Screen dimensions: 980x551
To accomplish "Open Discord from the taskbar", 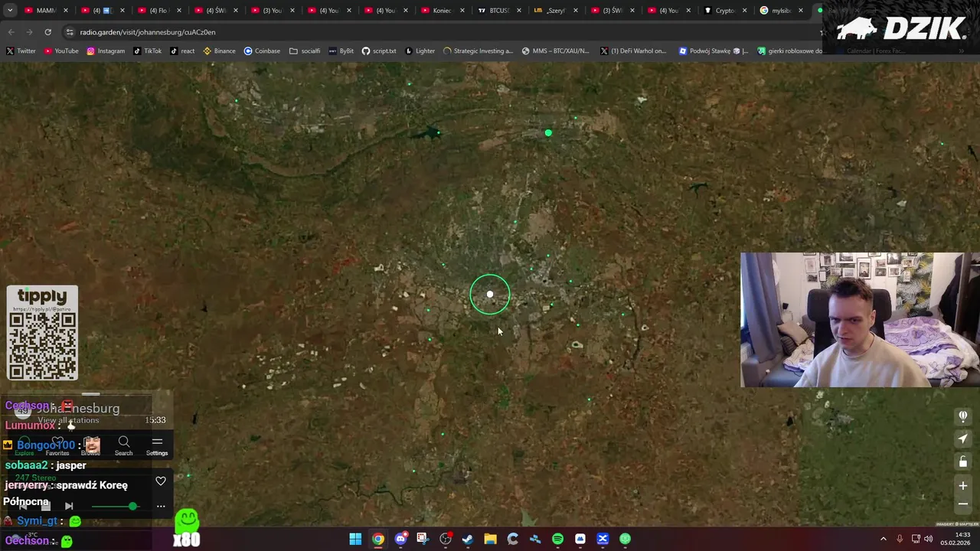I will point(400,539).
